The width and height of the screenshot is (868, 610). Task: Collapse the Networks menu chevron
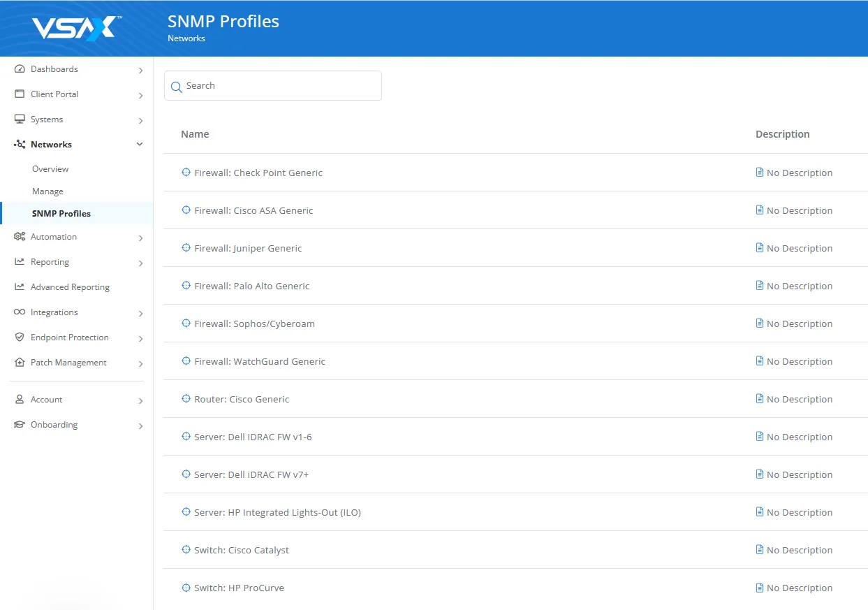click(140, 145)
